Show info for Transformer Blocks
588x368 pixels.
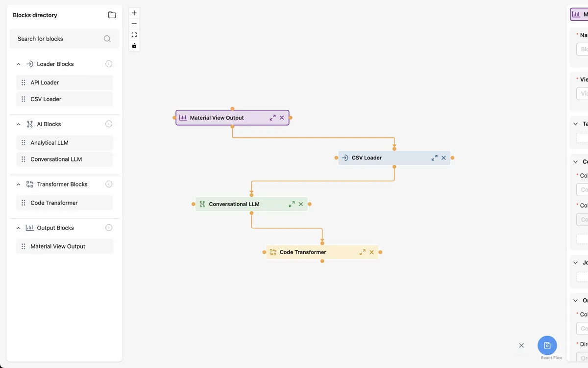[x=109, y=184]
